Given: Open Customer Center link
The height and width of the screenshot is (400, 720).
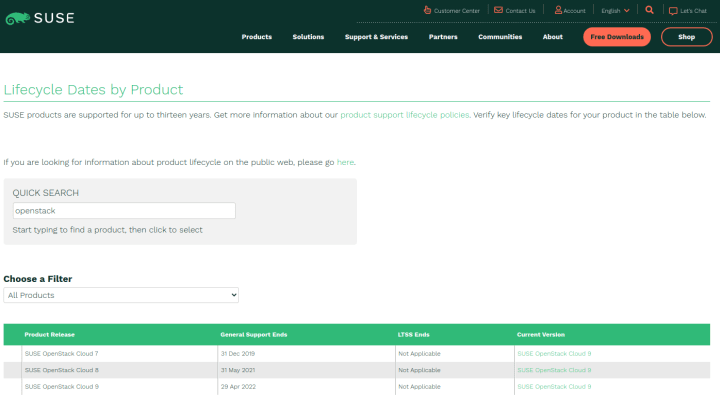Looking at the screenshot, I should click(456, 11).
